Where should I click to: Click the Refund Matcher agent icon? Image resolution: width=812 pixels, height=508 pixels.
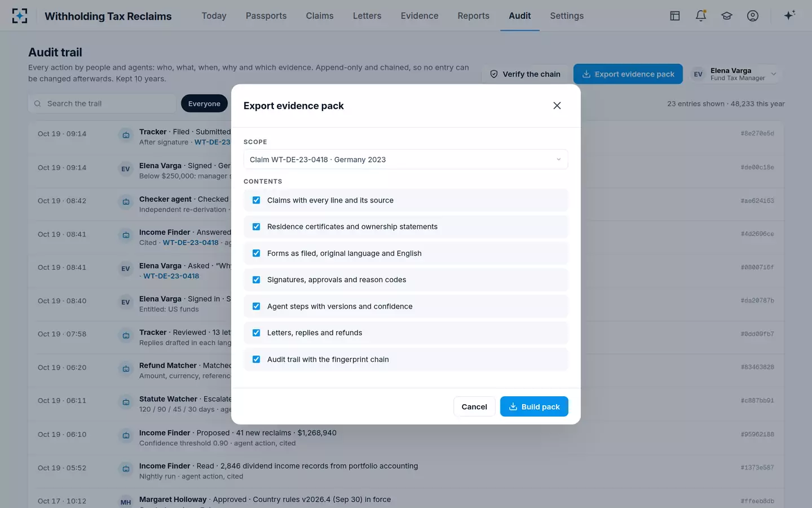tap(126, 369)
